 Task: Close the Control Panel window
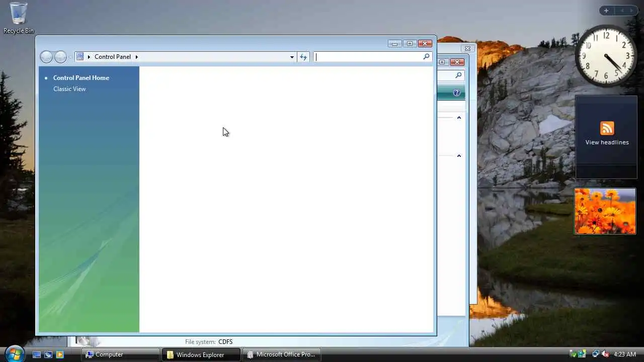(x=425, y=44)
